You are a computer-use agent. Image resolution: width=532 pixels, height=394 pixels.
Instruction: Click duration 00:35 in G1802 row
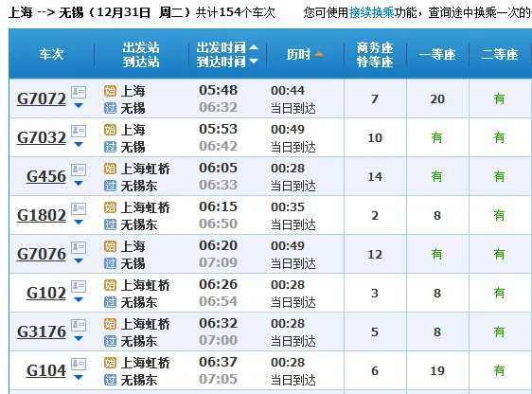click(288, 207)
